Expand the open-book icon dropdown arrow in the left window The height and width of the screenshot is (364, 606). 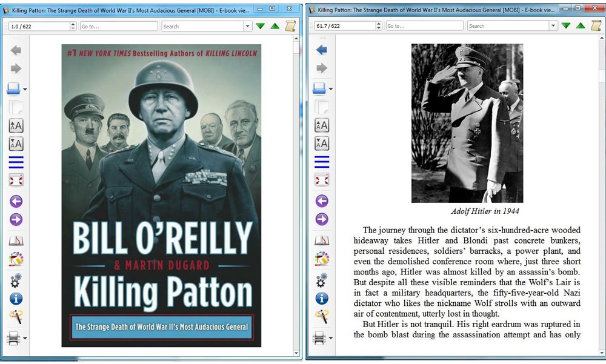tap(25, 89)
